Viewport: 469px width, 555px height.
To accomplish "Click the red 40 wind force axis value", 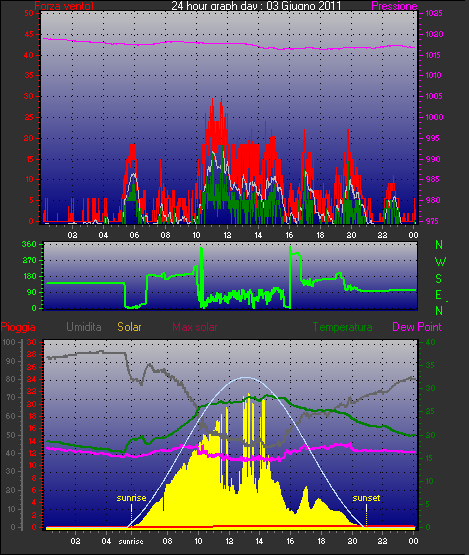I will tap(29, 55).
